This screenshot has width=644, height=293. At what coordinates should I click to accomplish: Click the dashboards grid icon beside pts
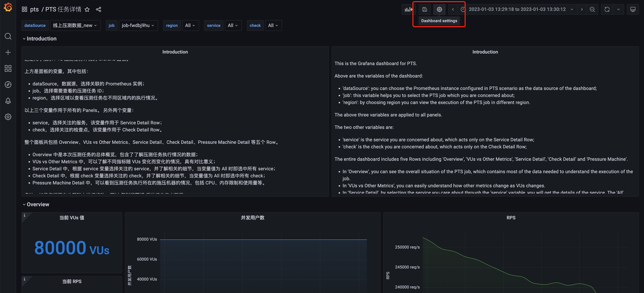24,9
